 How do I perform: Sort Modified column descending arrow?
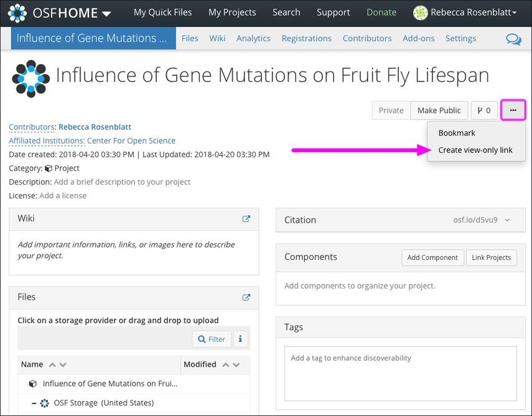(236, 365)
